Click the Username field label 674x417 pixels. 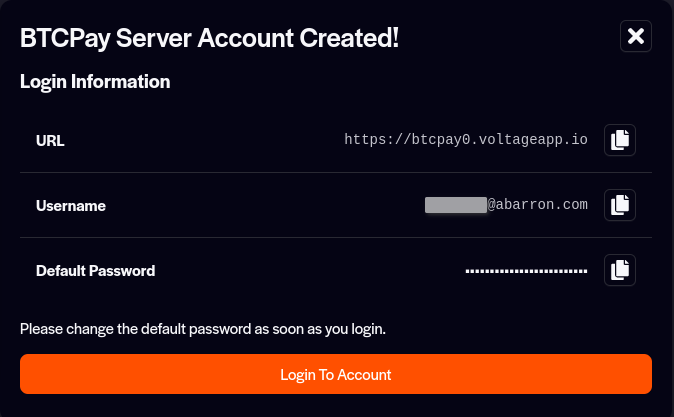click(x=71, y=206)
